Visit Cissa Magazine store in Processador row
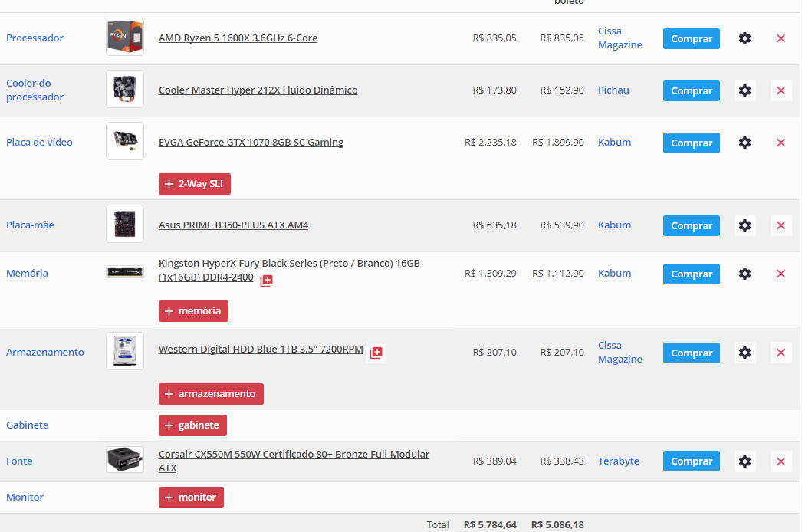Image resolution: width=802 pixels, height=532 pixels. 620,38
